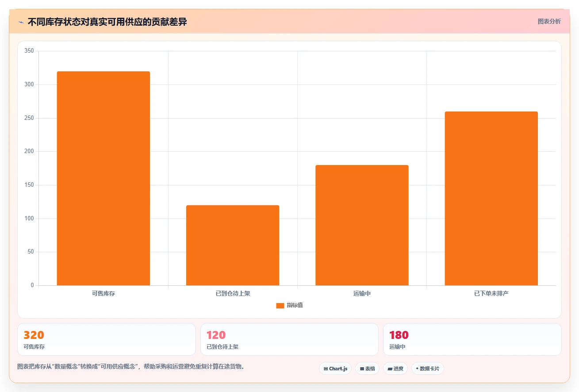The image size is (579, 392).
Task: Click the 350 y-axis tick label
Action: (29, 51)
